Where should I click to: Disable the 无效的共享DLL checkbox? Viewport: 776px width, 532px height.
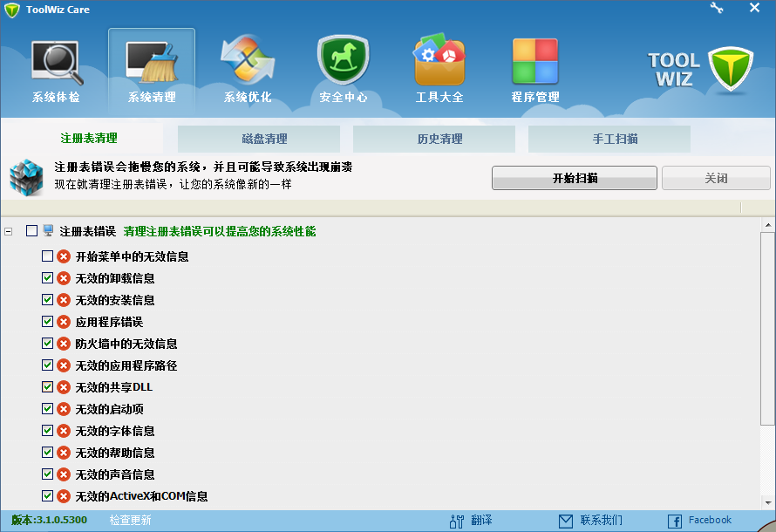pyautogui.click(x=47, y=387)
